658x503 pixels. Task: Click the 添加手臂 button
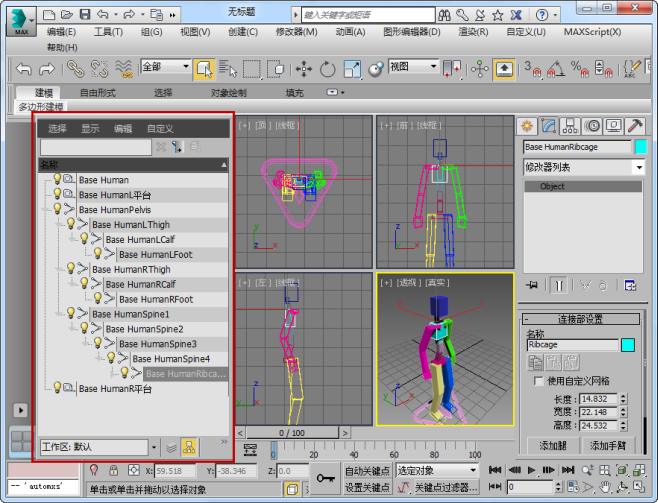tap(608, 446)
